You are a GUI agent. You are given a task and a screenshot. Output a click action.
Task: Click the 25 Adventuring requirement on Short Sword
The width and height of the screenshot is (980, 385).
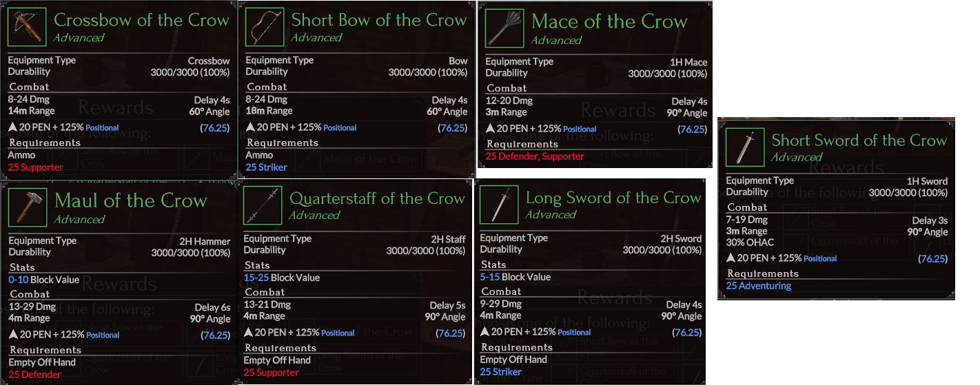(758, 286)
